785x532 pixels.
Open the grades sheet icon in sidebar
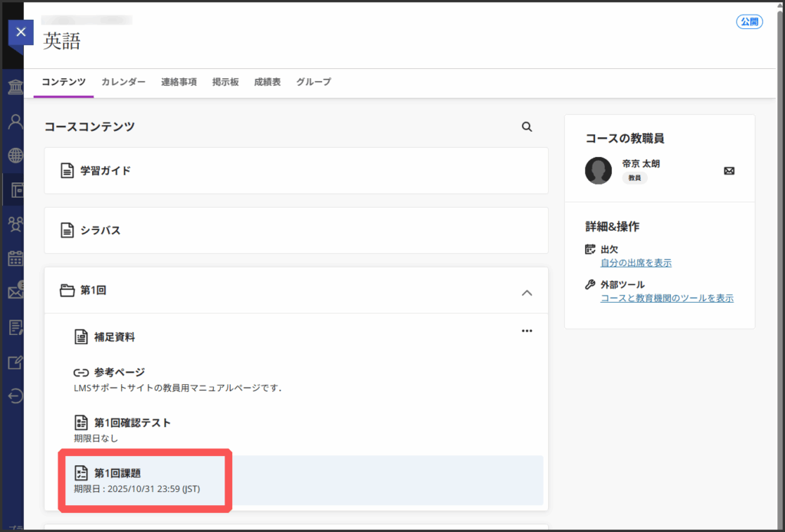(15, 327)
